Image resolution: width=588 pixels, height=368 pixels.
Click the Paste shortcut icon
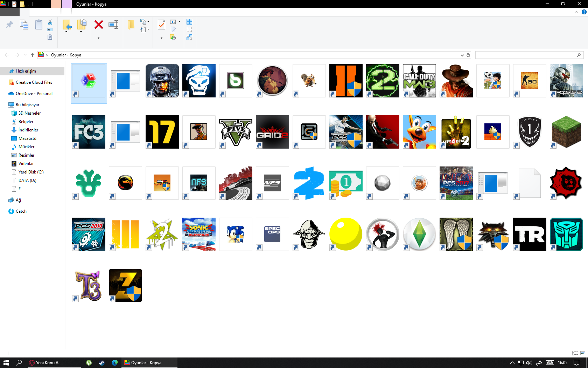click(50, 37)
